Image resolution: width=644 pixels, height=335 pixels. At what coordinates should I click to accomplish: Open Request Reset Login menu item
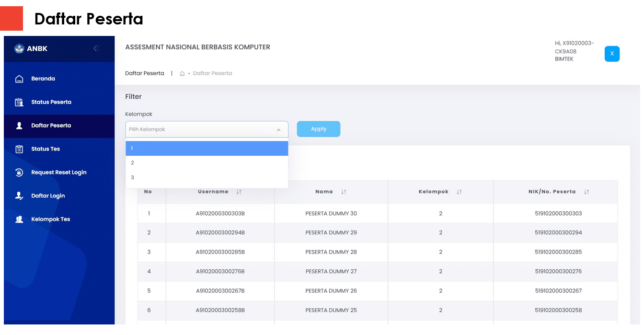(x=59, y=173)
